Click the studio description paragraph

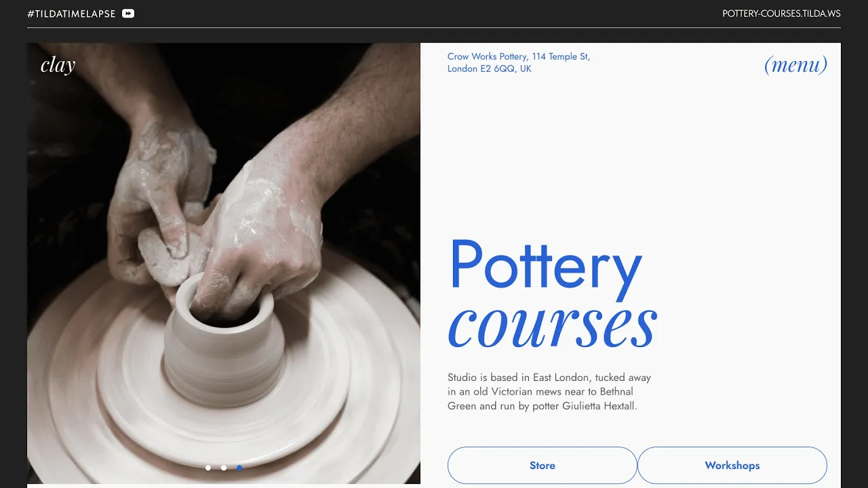click(549, 392)
